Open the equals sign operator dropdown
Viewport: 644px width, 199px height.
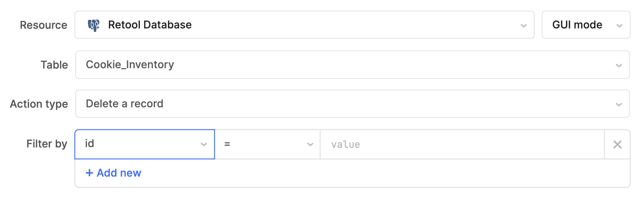pyautogui.click(x=268, y=144)
